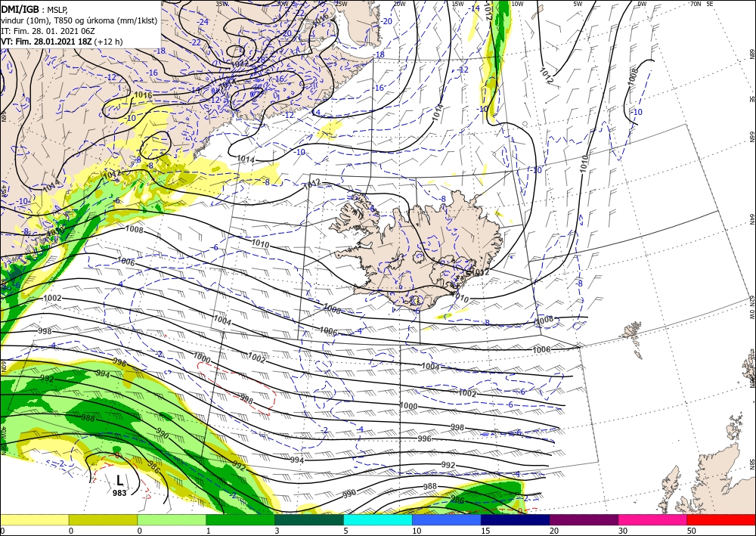Click the legend value '10' below the color bar
The width and height of the screenshot is (756, 536).
point(417,531)
